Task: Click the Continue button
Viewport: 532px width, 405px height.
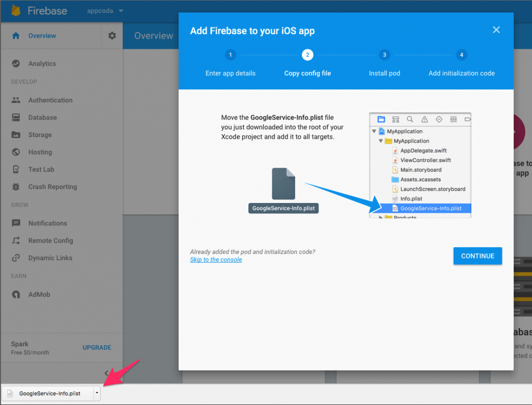Action: [x=477, y=256]
